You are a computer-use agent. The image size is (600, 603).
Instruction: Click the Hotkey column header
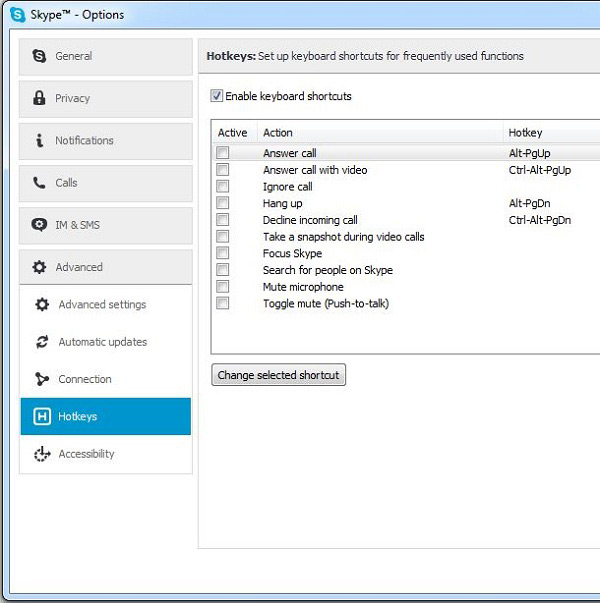coord(550,133)
